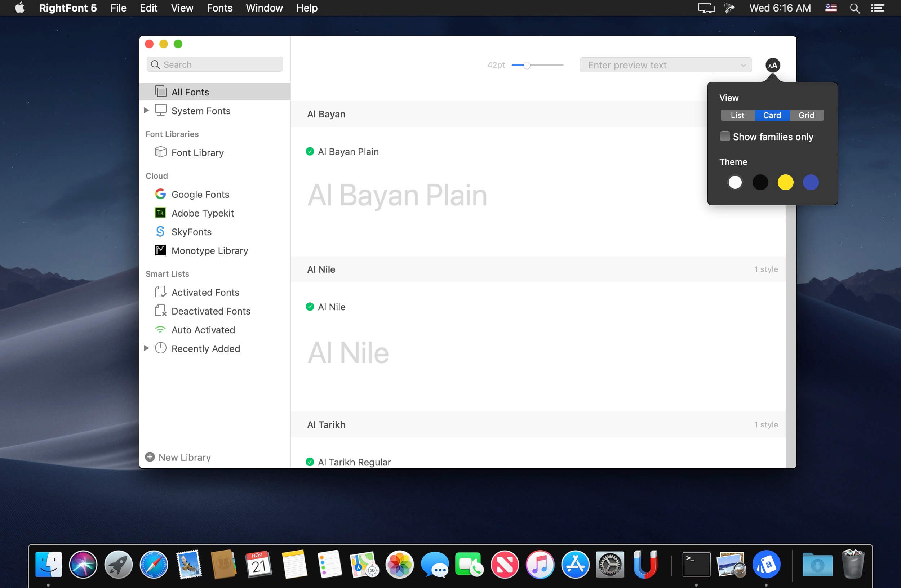Viewport: 901px width, 588px height.
Task: Open the Fonts menu in menu bar
Action: (219, 8)
